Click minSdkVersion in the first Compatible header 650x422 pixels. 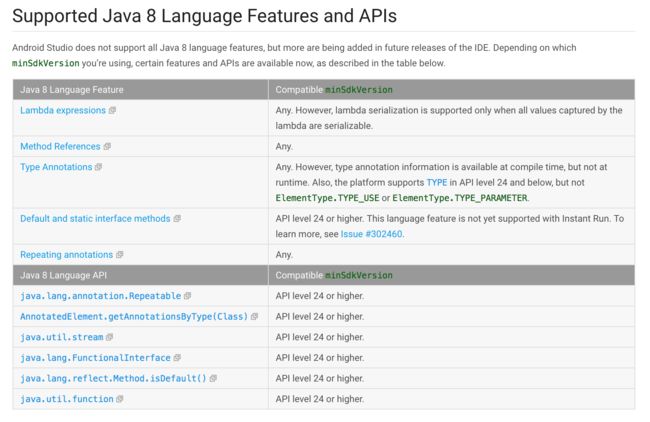click(359, 90)
